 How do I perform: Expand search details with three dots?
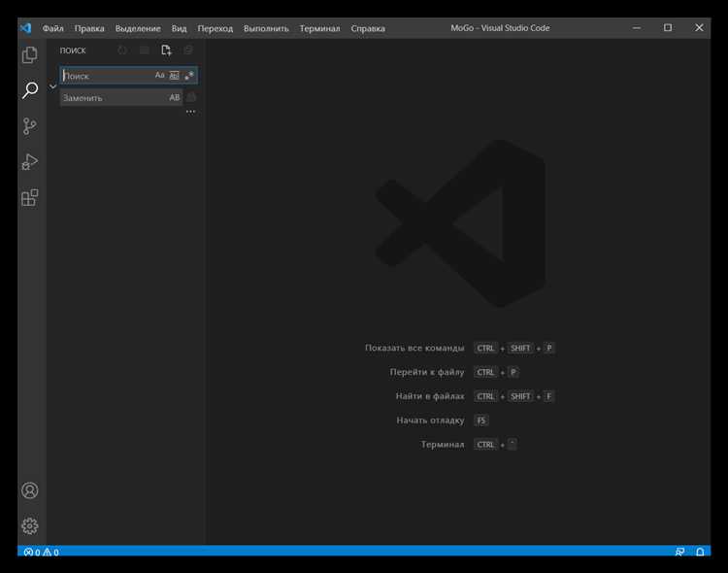pyautogui.click(x=190, y=112)
